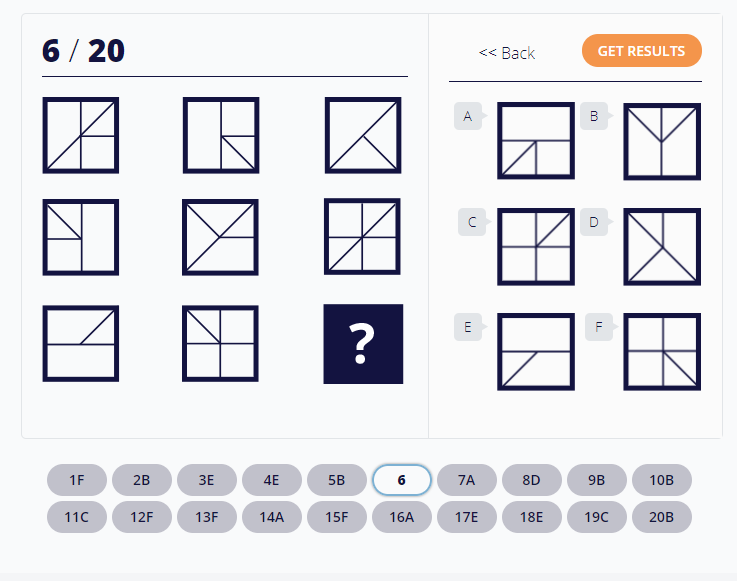Choose answer B with Y-shaped lines
The image size is (737, 581).
[x=662, y=141]
